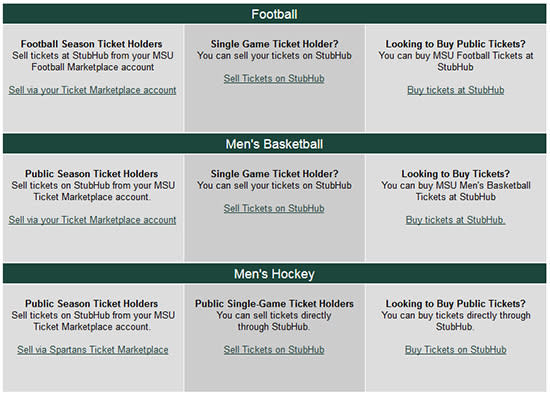Open Men's Hockey 'Sell Tickets on StubHub' link

pyautogui.click(x=274, y=350)
